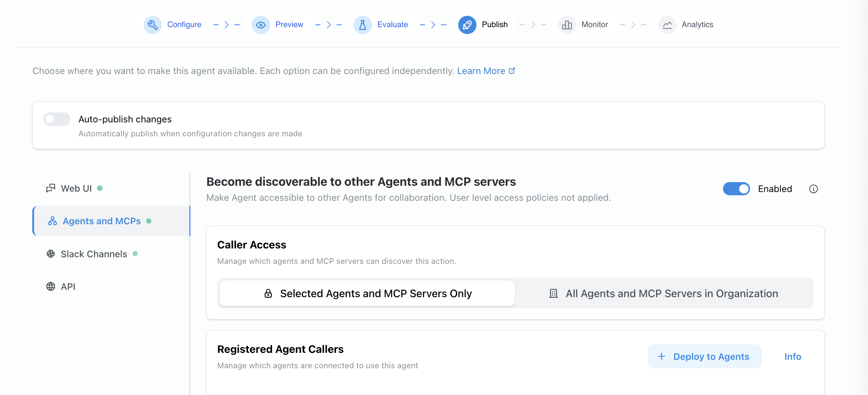Open the Analytics trend line icon
This screenshot has height=395, width=868.
pos(667,25)
